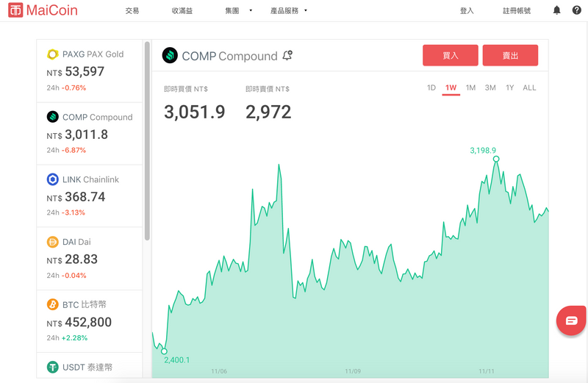The width and height of the screenshot is (588, 383).
Task: Expand the 產品服務 dropdown menu
Action: pyautogui.click(x=289, y=10)
